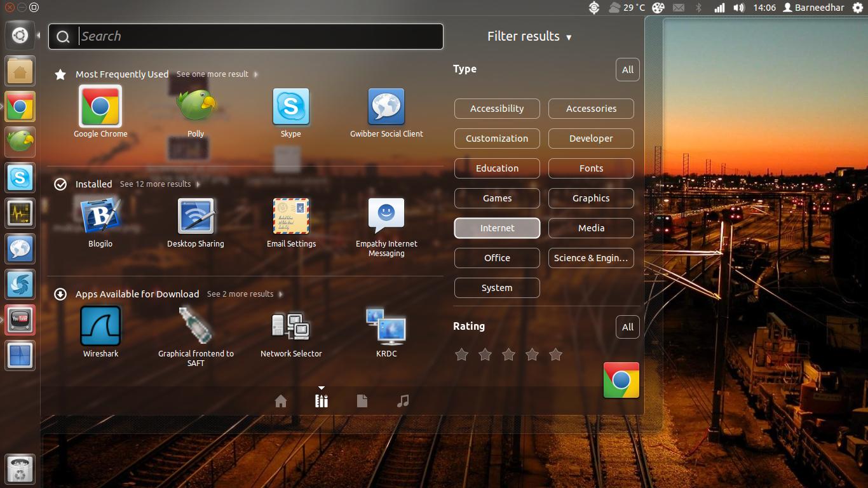Deselect the Internet category filter
This screenshot has width=868, height=488.
click(x=497, y=228)
